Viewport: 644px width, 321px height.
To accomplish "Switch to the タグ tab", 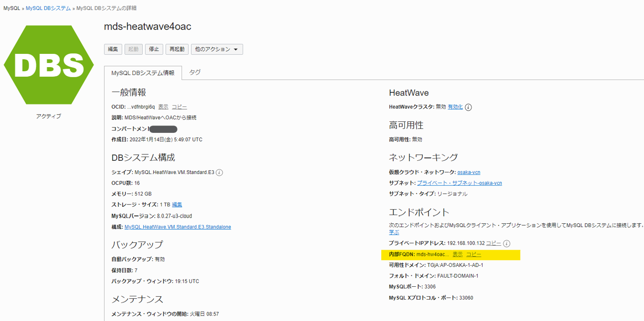I will tap(194, 72).
